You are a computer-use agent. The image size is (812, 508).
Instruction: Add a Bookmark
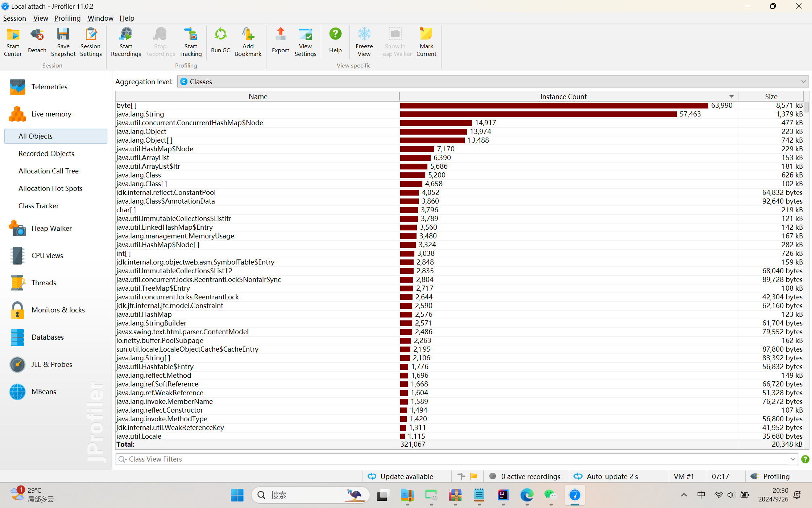pos(248,42)
